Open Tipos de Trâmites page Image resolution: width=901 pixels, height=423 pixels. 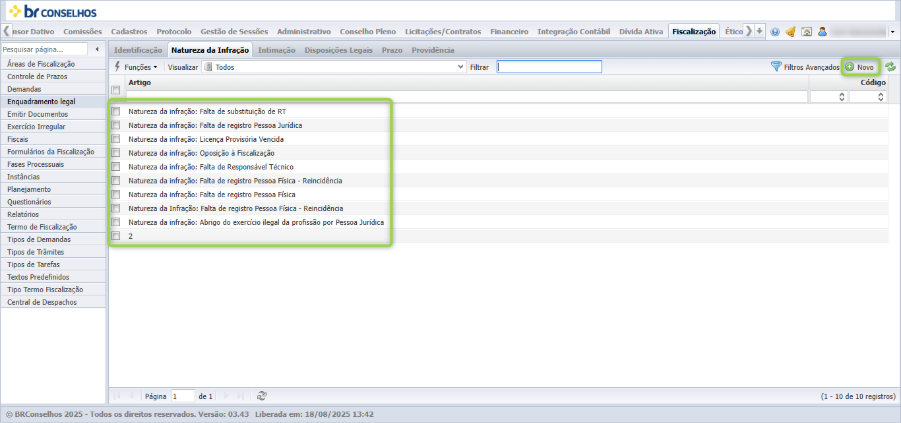pyautogui.click(x=53, y=252)
